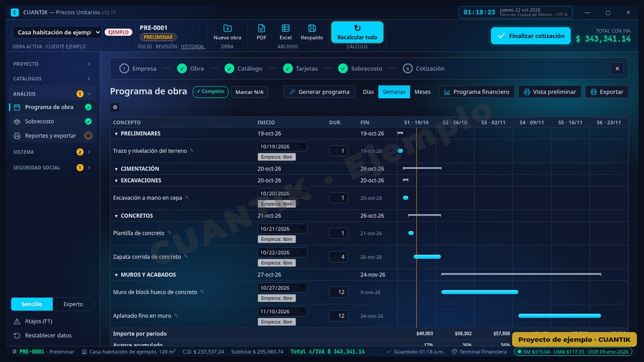644x362 pixels.
Task: Edit pencil next to Excavación a mano en cepa
Action: pyautogui.click(x=187, y=198)
